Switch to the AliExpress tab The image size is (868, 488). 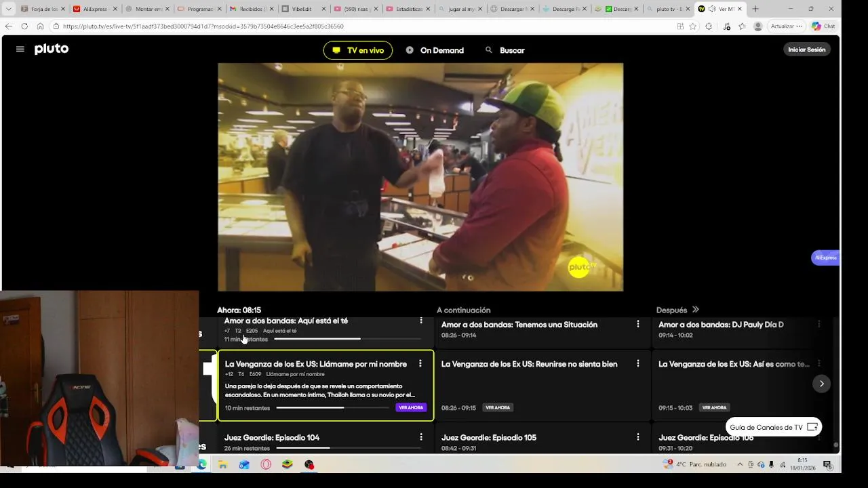(x=94, y=9)
